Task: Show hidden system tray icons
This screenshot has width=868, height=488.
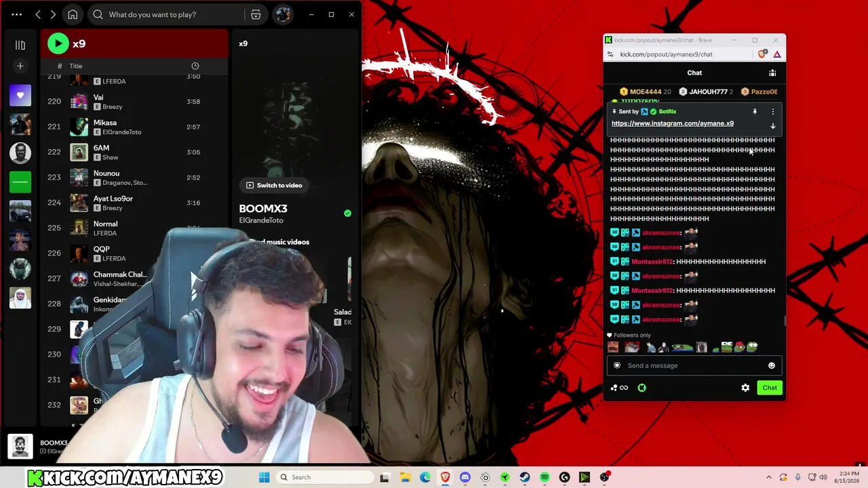Action: [x=768, y=477]
